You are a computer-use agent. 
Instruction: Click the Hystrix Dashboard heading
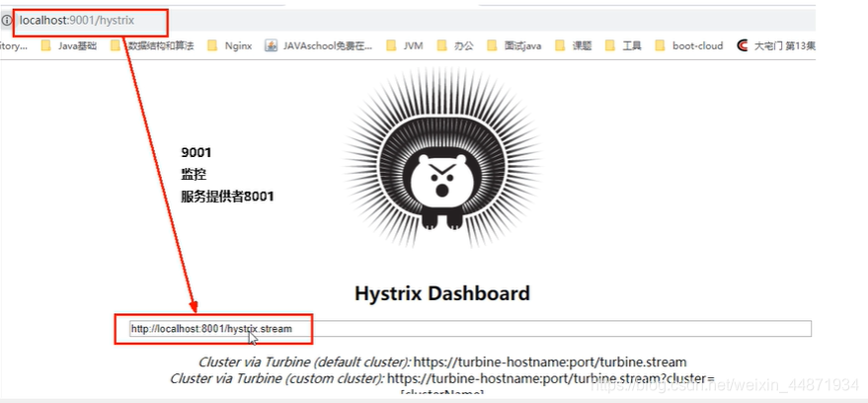click(441, 292)
